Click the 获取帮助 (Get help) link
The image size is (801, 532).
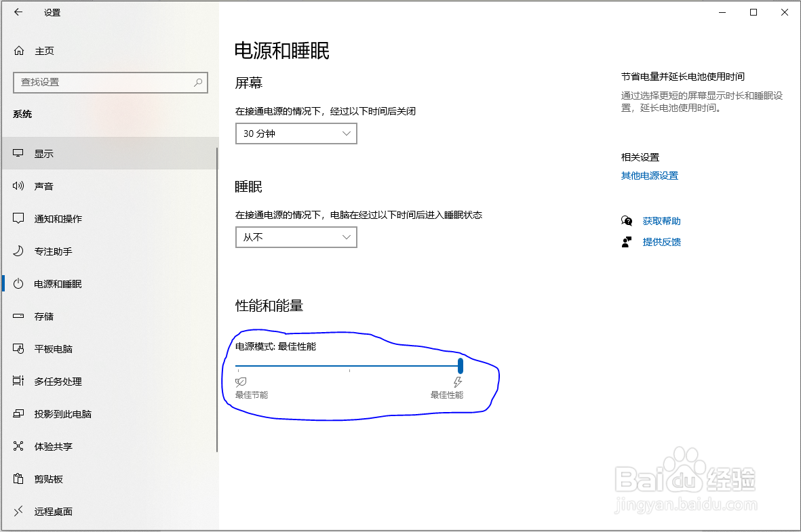[x=661, y=220]
